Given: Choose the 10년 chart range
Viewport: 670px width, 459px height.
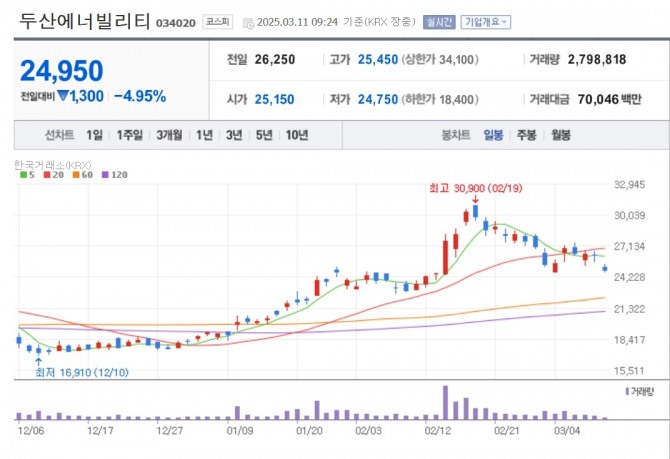Looking at the screenshot, I should pyautogui.click(x=296, y=135).
